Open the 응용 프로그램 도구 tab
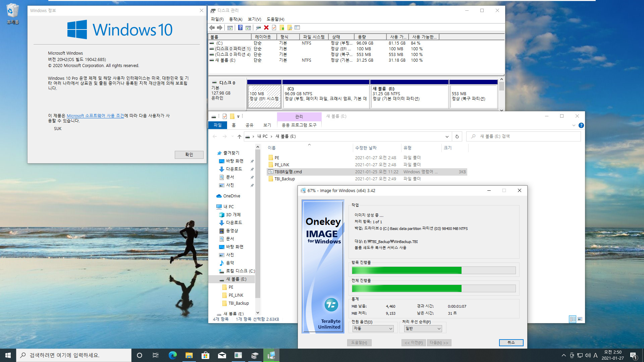This screenshot has width=644, height=362. [299, 125]
